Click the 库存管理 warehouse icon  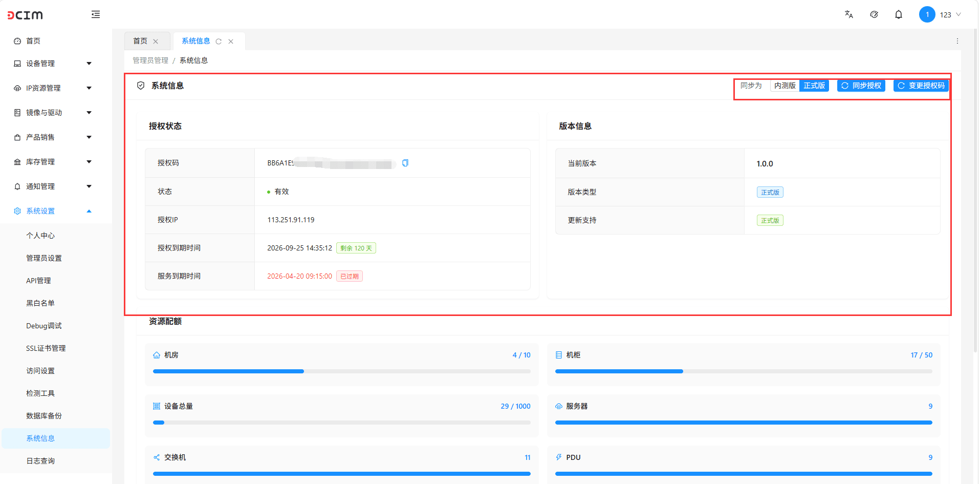[x=17, y=162]
